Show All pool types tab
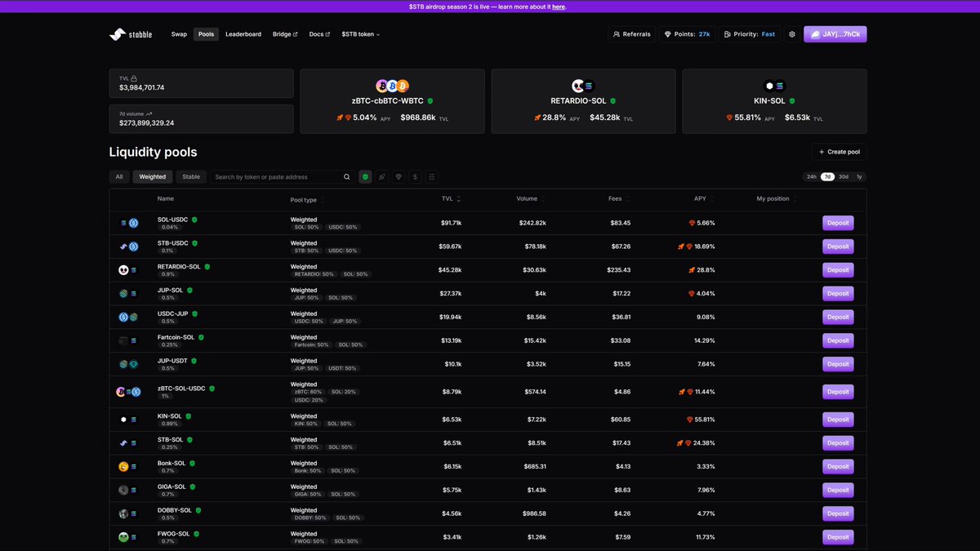The image size is (980, 551). tap(119, 176)
